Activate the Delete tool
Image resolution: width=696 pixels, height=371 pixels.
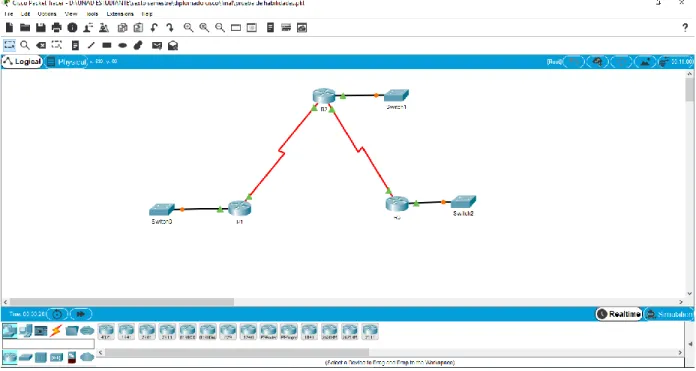(41, 45)
